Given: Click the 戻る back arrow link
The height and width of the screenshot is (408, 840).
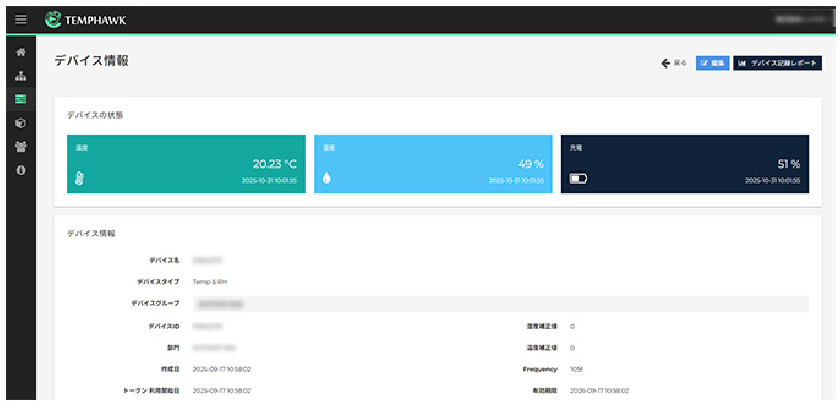Looking at the screenshot, I should click(x=674, y=63).
